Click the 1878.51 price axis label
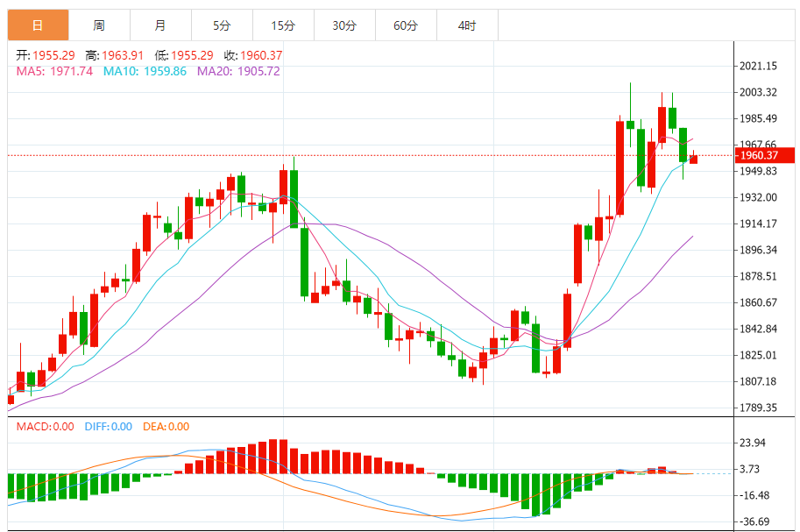Viewport: 800px width, 532px height. click(758, 276)
